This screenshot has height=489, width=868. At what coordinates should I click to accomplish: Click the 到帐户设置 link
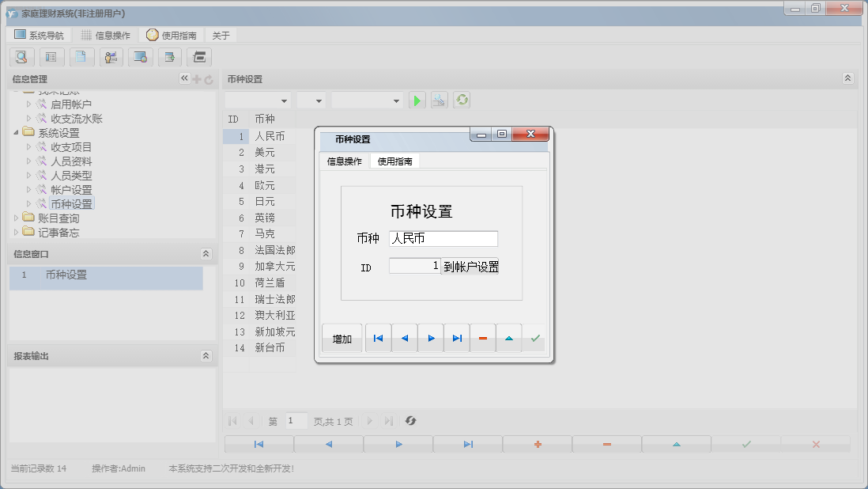point(472,267)
